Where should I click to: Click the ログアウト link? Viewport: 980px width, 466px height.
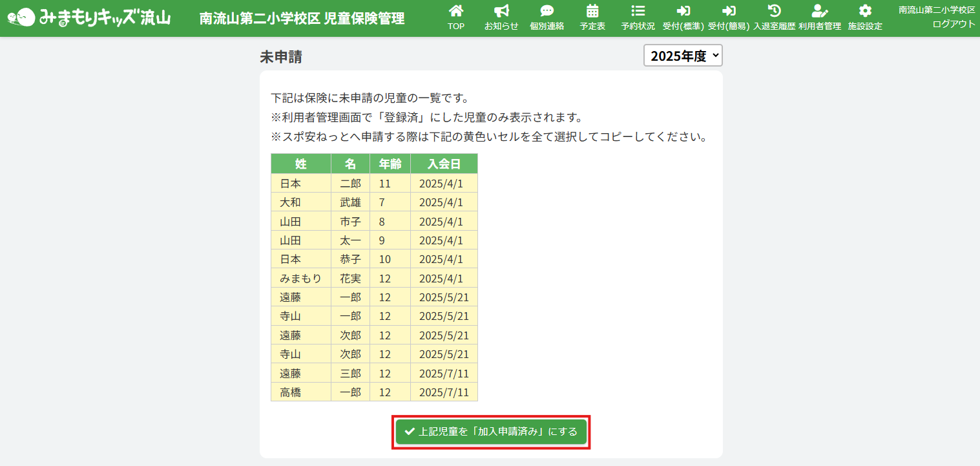[x=954, y=24]
